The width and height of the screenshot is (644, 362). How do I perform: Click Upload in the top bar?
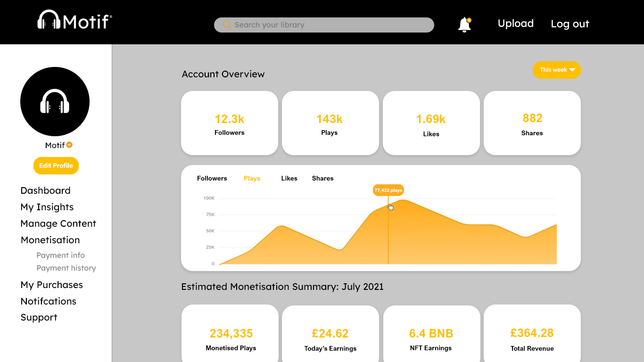coord(515,24)
